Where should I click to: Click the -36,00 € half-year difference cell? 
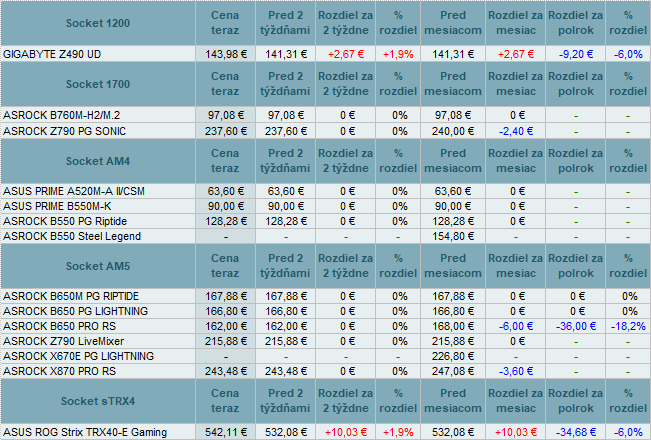click(575, 326)
